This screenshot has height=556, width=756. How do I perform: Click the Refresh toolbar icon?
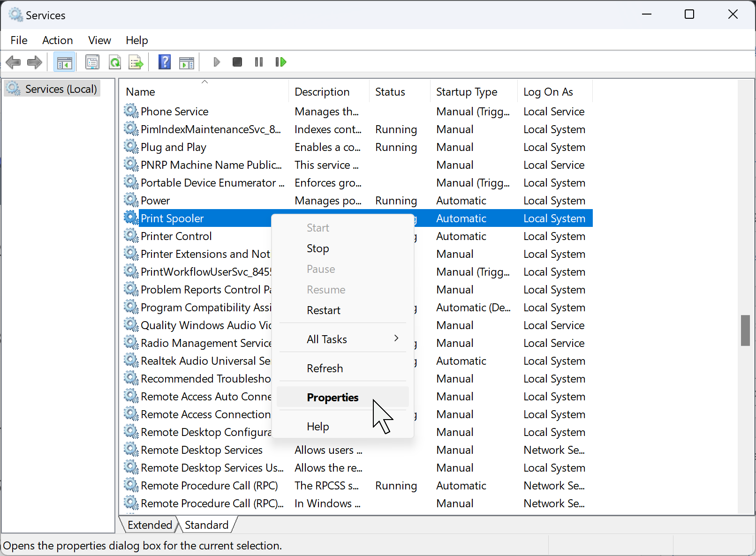tap(114, 62)
